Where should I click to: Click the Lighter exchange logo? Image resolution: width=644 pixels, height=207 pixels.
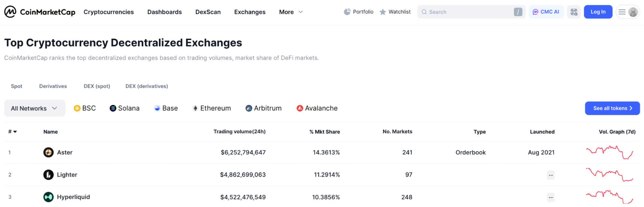pyautogui.click(x=48, y=175)
